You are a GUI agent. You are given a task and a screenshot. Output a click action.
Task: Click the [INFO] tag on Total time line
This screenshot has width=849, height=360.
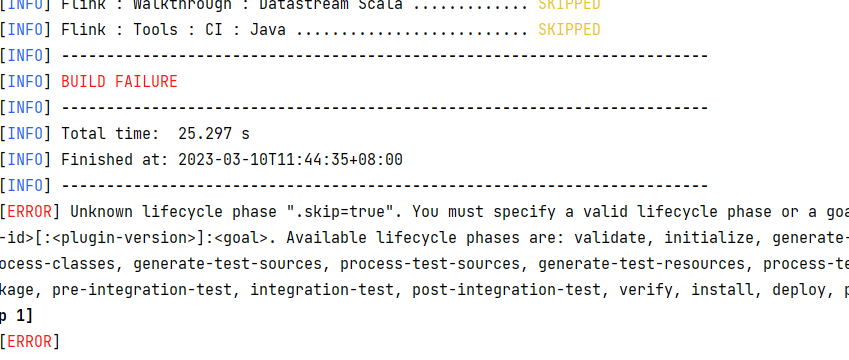(25, 134)
